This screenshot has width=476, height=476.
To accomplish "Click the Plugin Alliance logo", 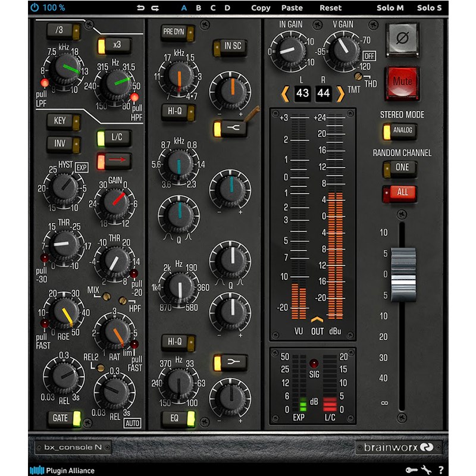I will tap(62, 471).
